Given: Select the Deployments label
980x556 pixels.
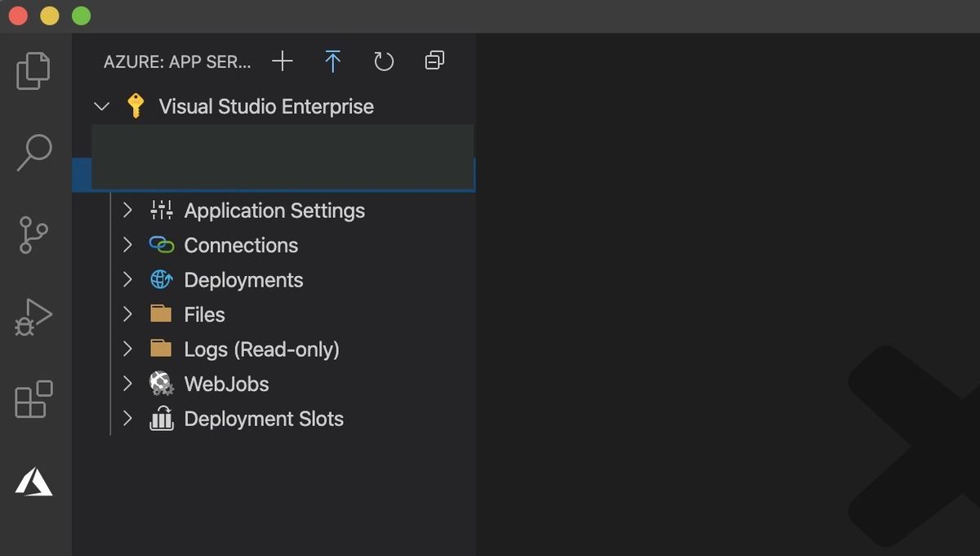Looking at the screenshot, I should (x=243, y=280).
